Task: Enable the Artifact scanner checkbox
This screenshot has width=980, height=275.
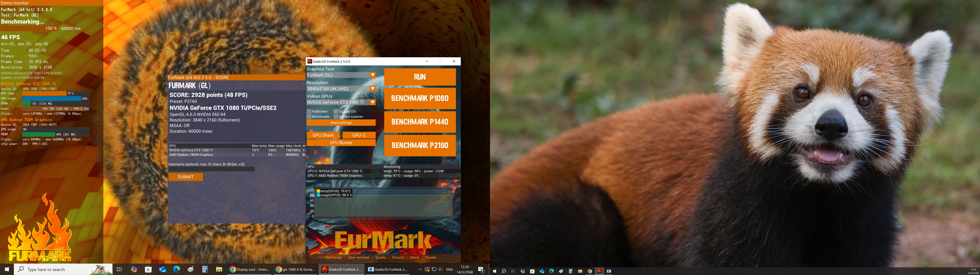Action: (x=336, y=117)
